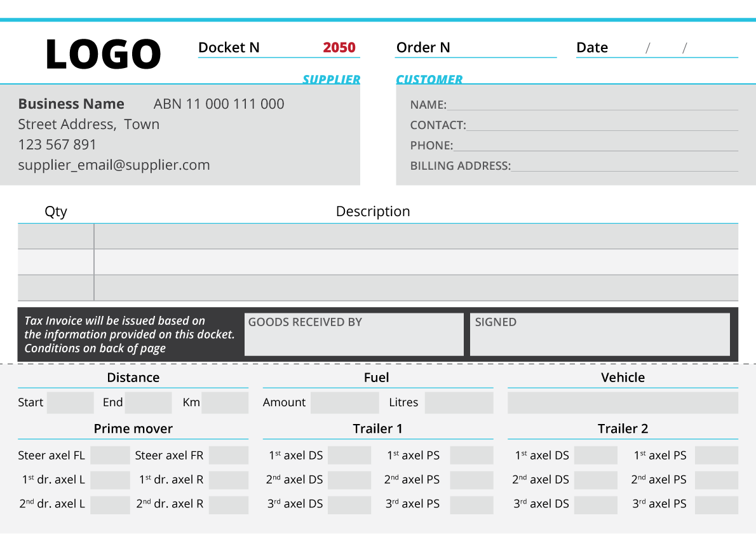Viewport: 756px width, 534px height.
Task: Select the red docket number 2050
Action: tap(339, 48)
